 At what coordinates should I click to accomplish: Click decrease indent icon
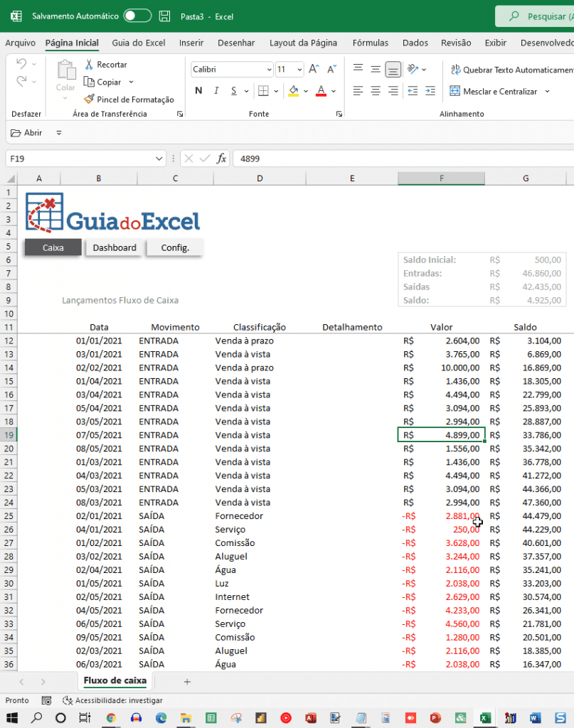[x=413, y=90]
